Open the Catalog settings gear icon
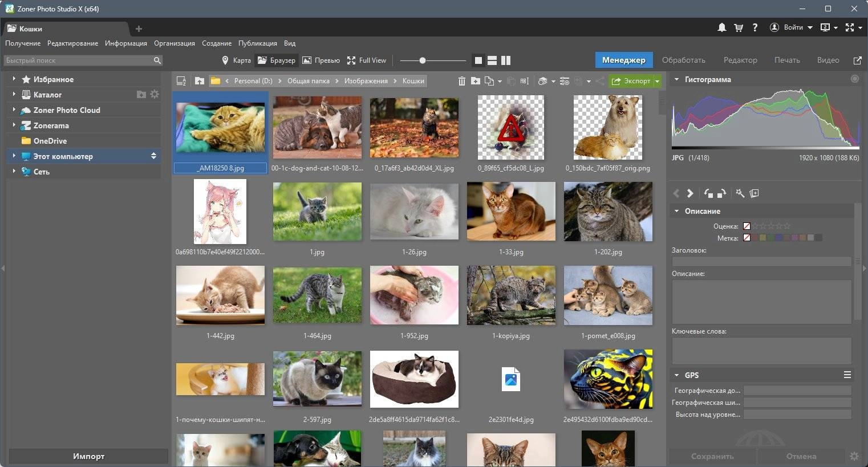868x467 pixels. tap(155, 94)
